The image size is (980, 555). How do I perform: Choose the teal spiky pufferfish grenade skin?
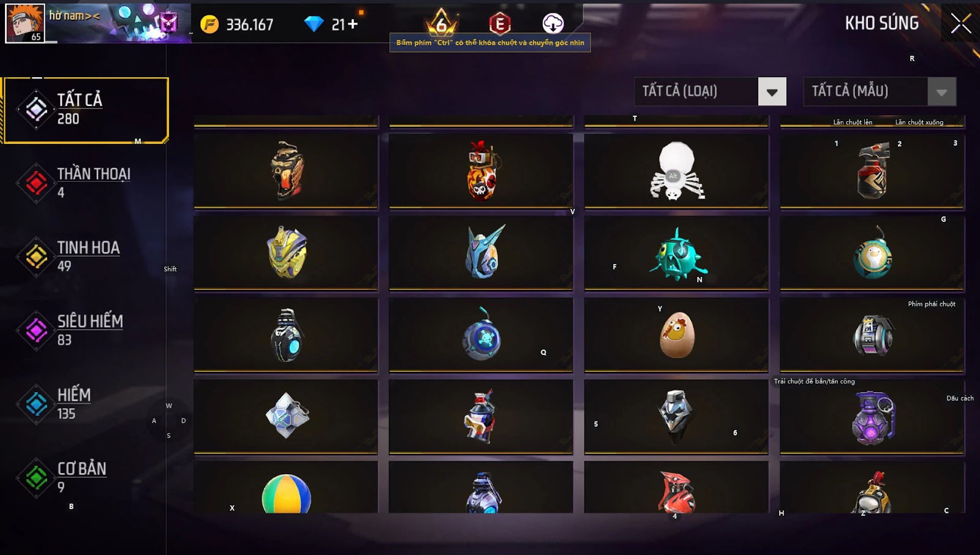676,253
